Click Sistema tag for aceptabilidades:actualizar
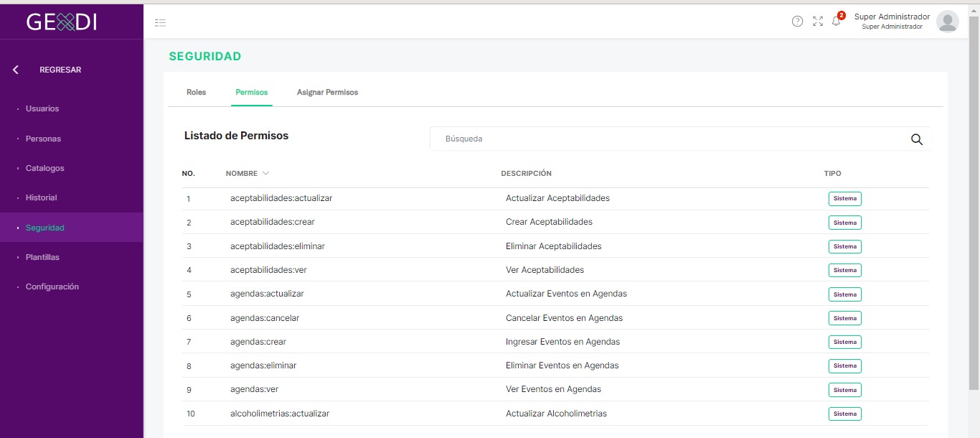 point(844,199)
